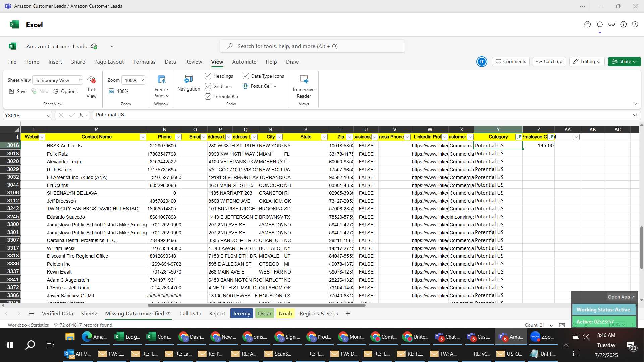Image resolution: width=644 pixels, height=362 pixels.
Task: Click the reload tab icon
Action: coord(600,24)
